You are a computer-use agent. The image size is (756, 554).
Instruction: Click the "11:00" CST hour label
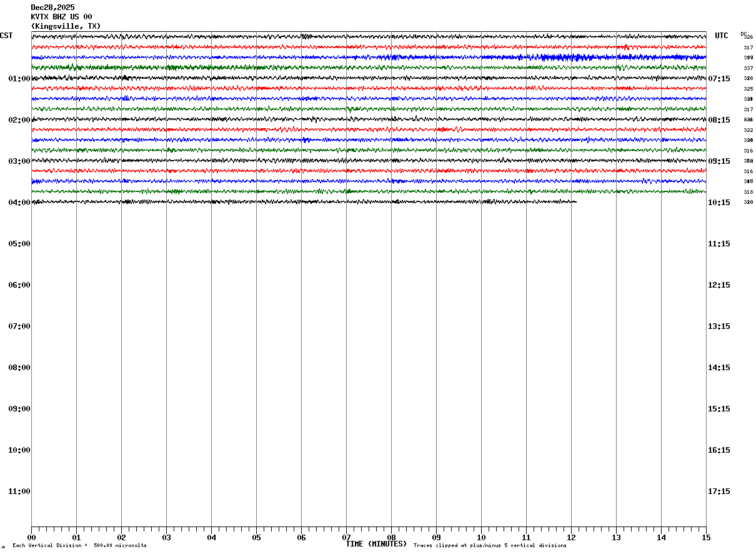pyautogui.click(x=19, y=491)
